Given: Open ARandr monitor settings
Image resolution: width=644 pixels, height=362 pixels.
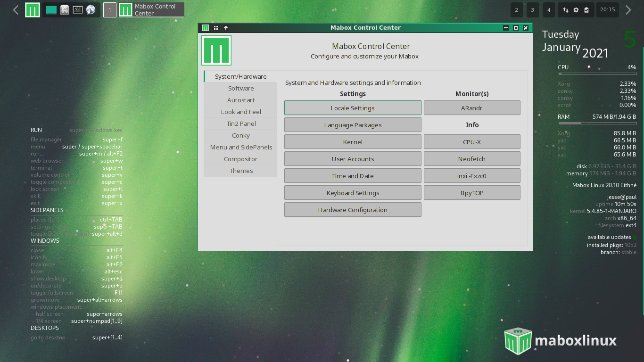Looking at the screenshot, I should (x=472, y=108).
